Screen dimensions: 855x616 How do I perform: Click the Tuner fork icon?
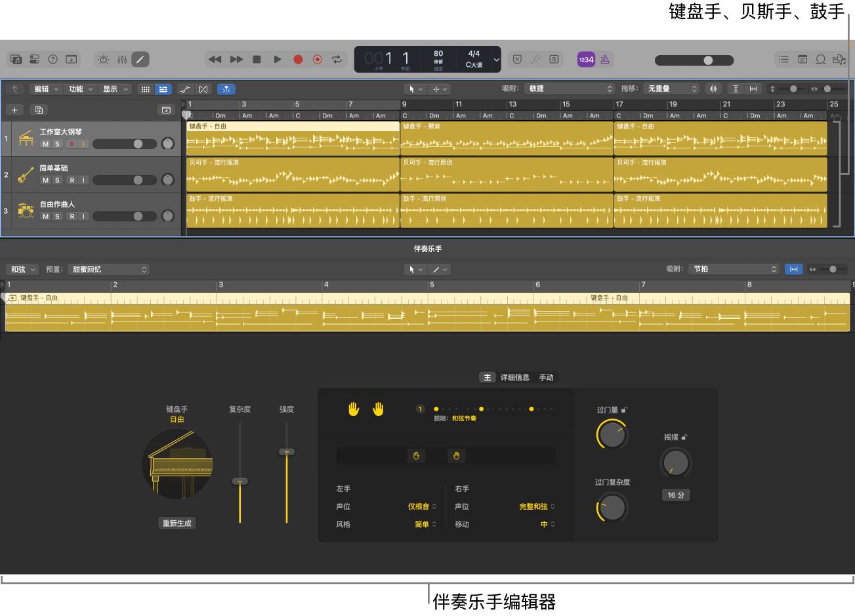click(535, 59)
